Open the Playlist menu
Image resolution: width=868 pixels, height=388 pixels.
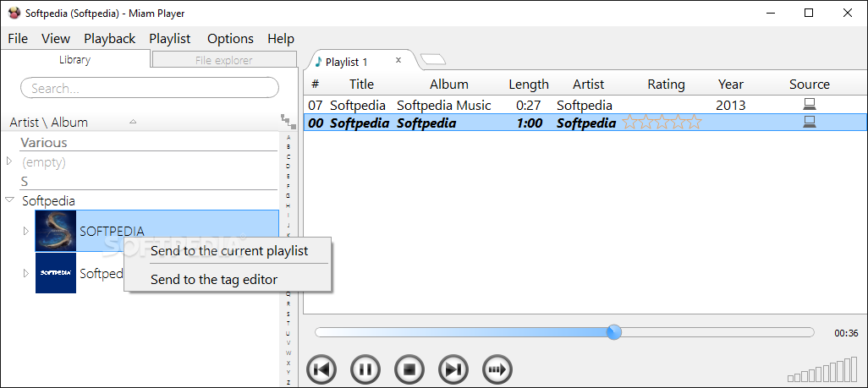coord(170,39)
